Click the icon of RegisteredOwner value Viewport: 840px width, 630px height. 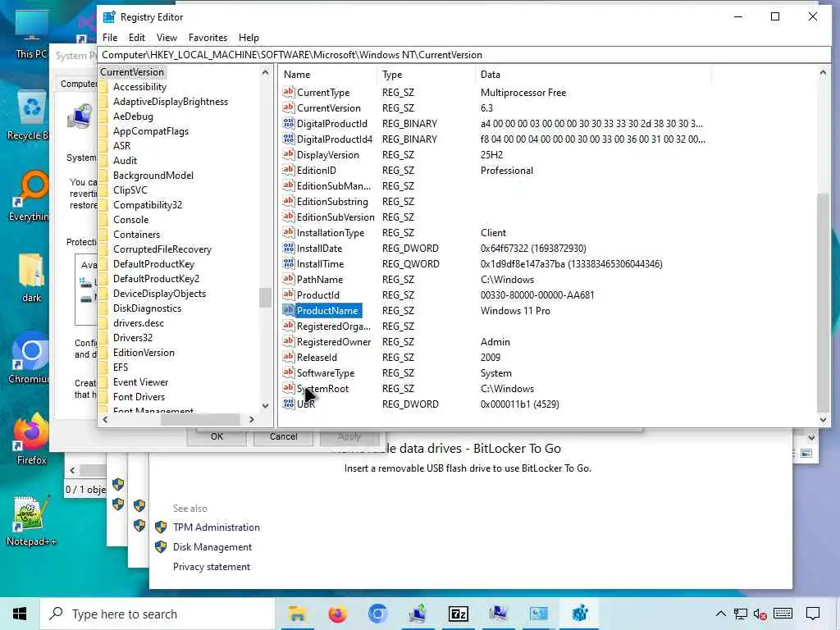click(288, 341)
